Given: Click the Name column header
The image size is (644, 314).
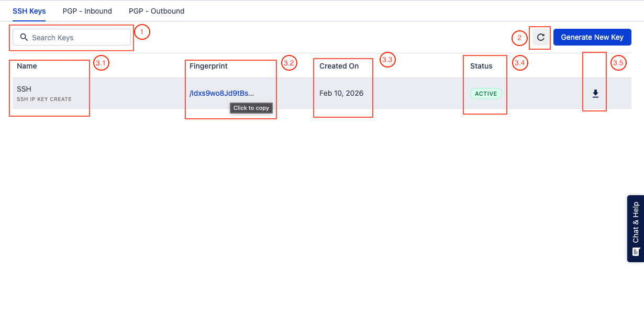Looking at the screenshot, I should [x=27, y=66].
